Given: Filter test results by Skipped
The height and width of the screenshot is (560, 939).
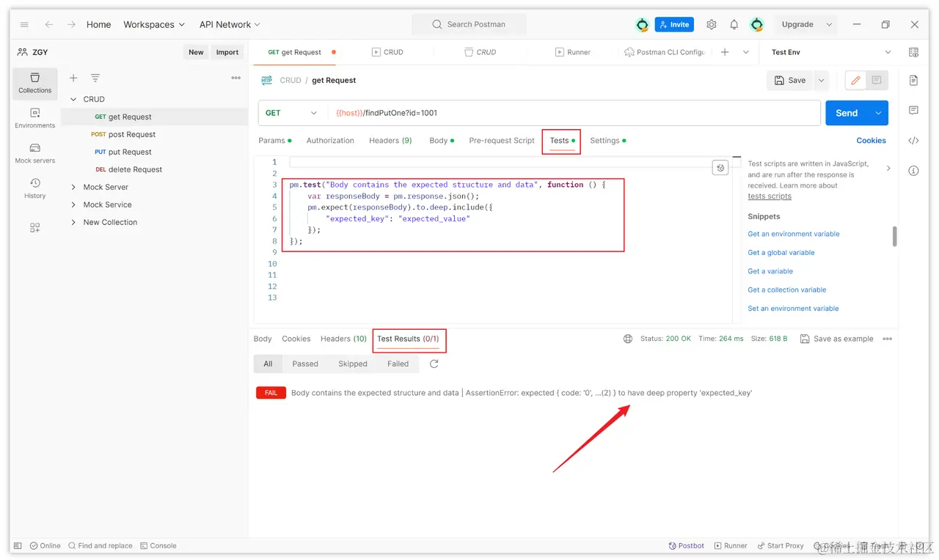Looking at the screenshot, I should 353,364.
